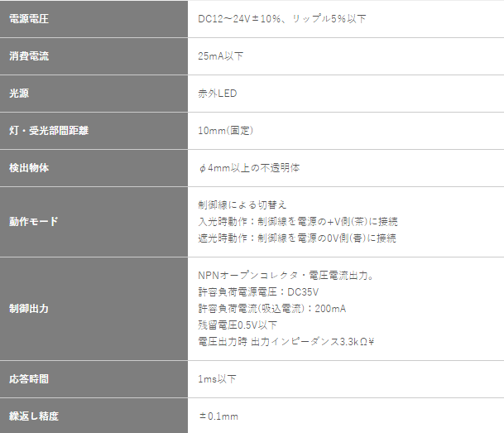Click the 灯・受光部間距離 header cell
This screenshot has width=504, height=433.
click(x=94, y=131)
